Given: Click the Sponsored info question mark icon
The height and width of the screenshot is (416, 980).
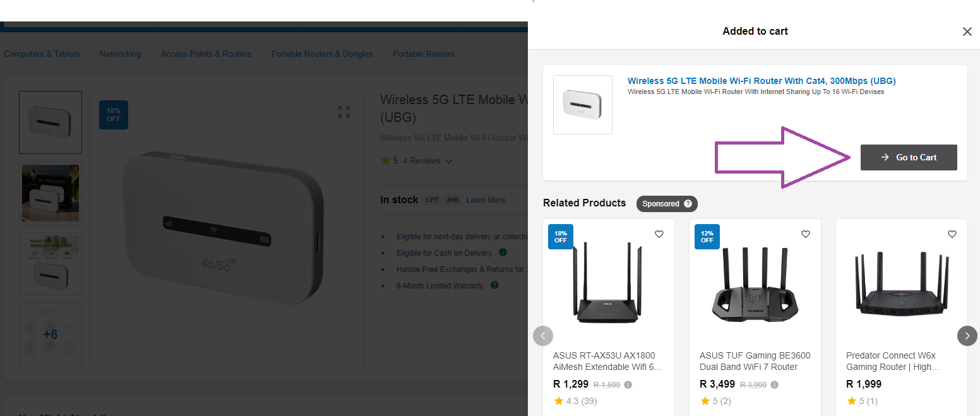Looking at the screenshot, I should 688,204.
